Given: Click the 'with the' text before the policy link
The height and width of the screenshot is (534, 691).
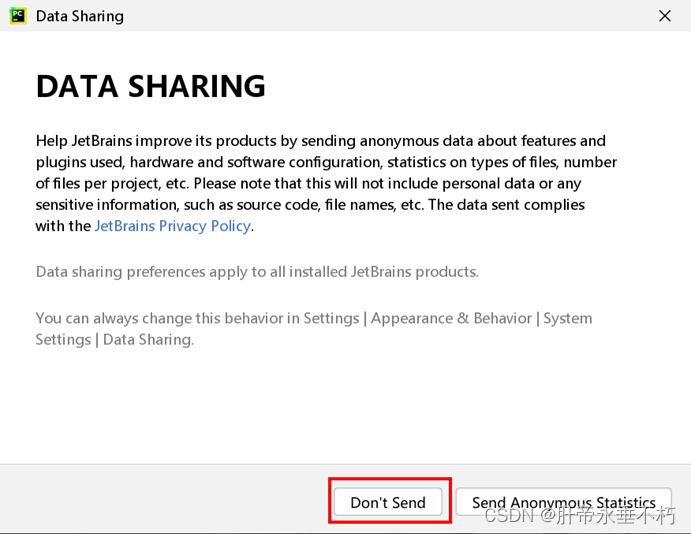Looking at the screenshot, I should pos(63,226).
